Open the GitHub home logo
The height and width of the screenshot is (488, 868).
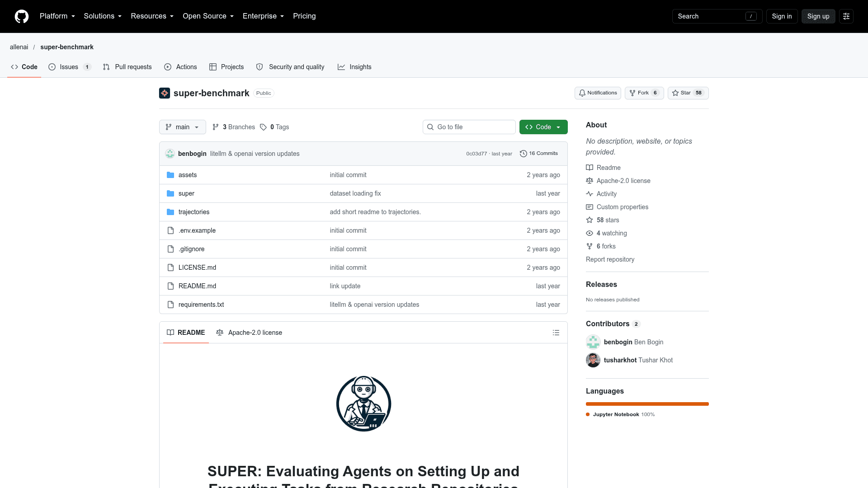pos(22,16)
